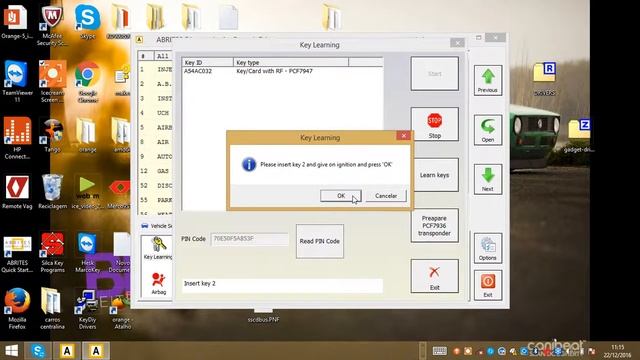Open carros centralina folder

(52, 309)
